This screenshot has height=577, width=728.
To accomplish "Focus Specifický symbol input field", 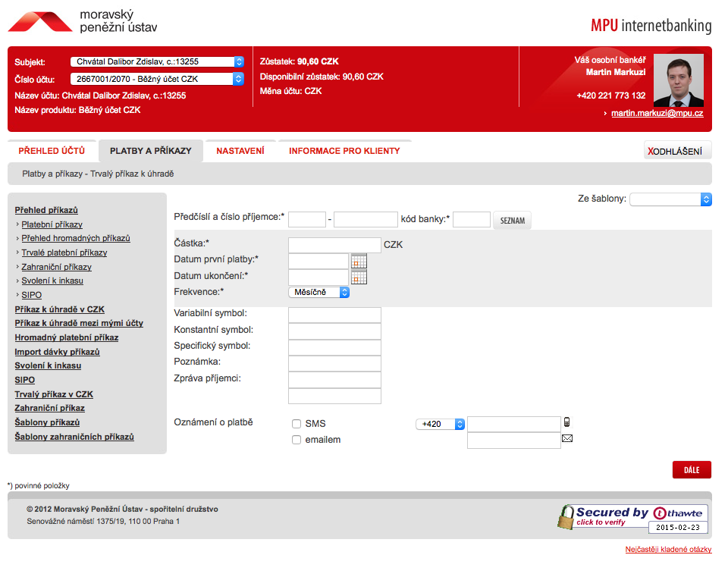I will pos(334,347).
